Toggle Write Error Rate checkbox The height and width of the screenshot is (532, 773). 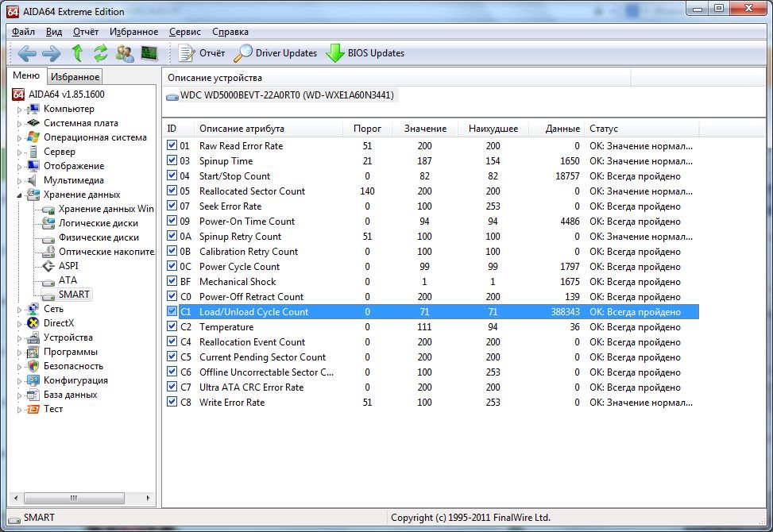tap(172, 402)
